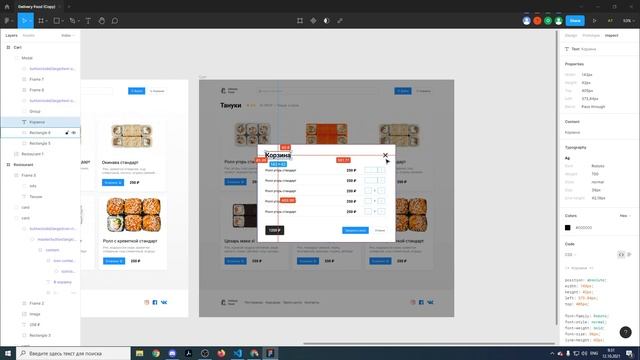Image resolution: width=640 pixels, height=360 pixels.
Task: Click the blue checkout button in modal
Action: coord(356,230)
